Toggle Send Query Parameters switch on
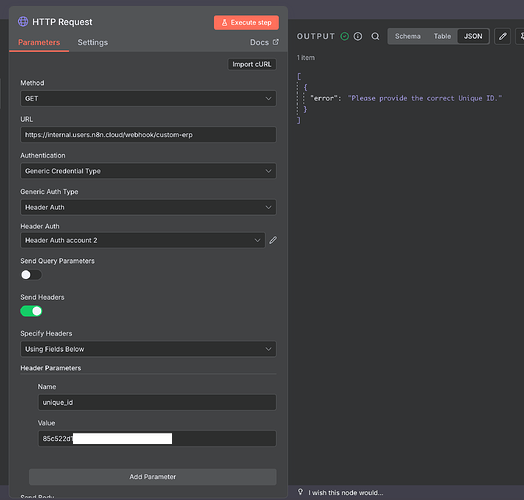 31,275
